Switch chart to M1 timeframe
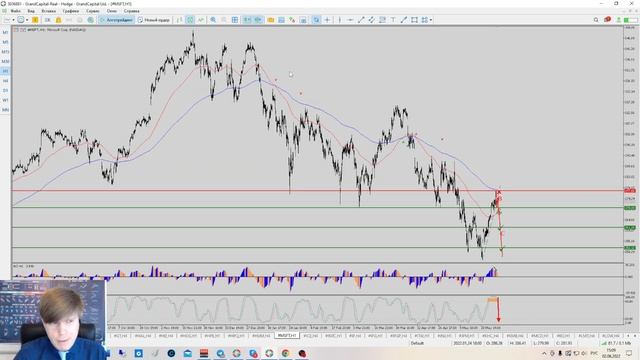The width and height of the screenshot is (640, 360). tap(5, 32)
